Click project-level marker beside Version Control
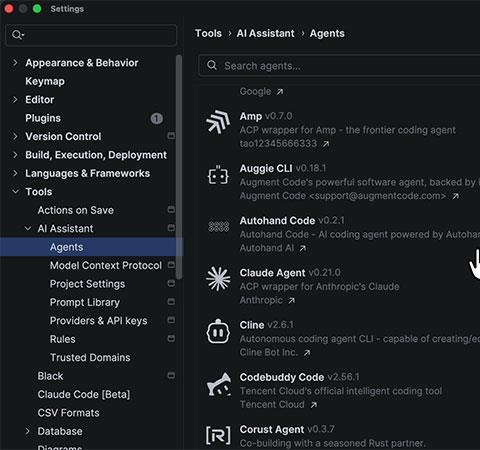Viewport: 480px width, 450px height. point(171,136)
